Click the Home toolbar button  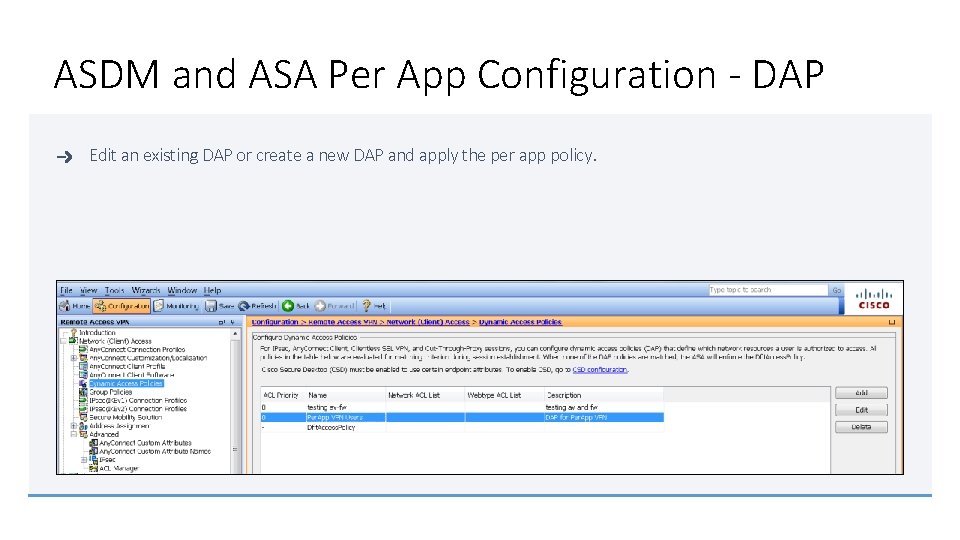(74, 306)
